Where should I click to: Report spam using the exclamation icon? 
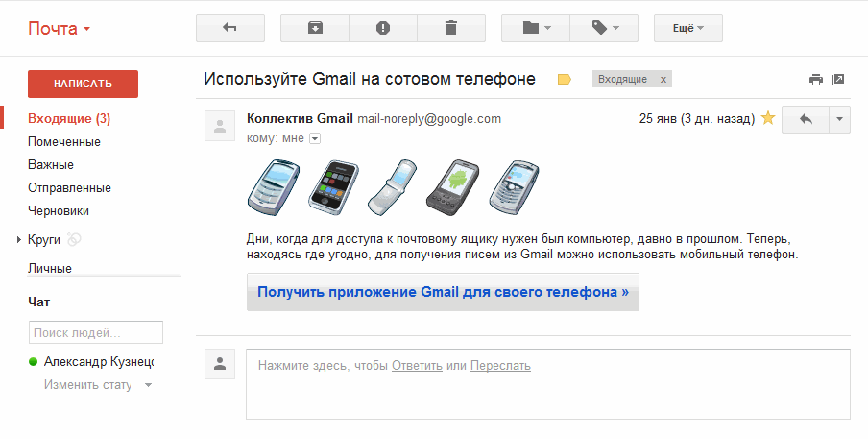[x=383, y=28]
